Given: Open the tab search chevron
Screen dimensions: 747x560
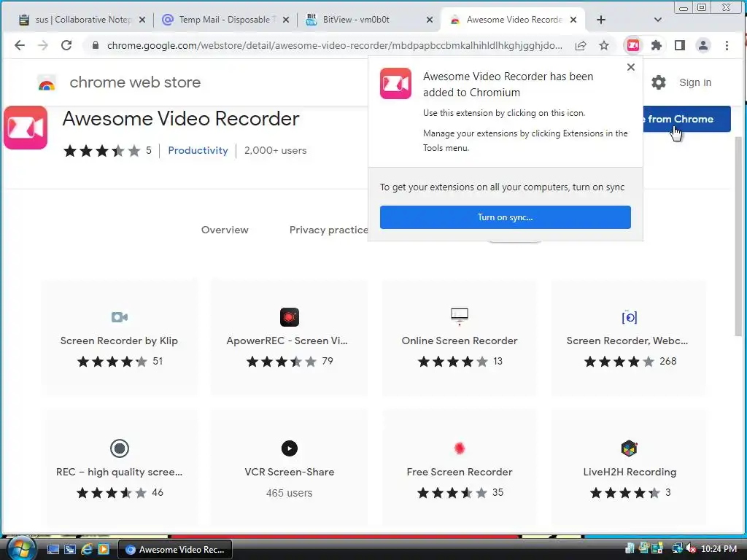Looking at the screenshot, I should [657, 20].
